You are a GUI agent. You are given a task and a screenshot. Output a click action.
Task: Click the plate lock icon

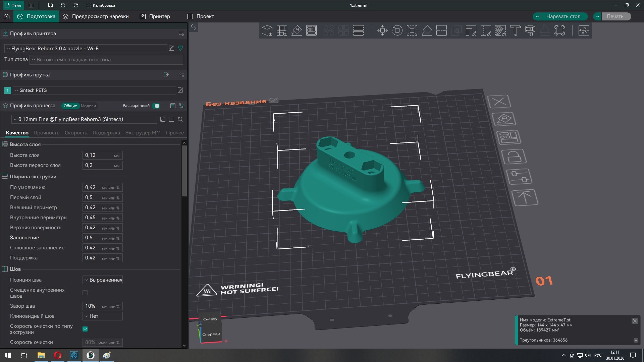tap(514, 157)
